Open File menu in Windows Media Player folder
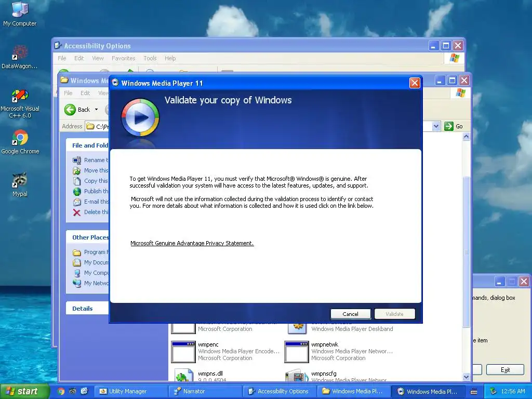This screenshot has width=532, height=399. click(x=68, y=92)
